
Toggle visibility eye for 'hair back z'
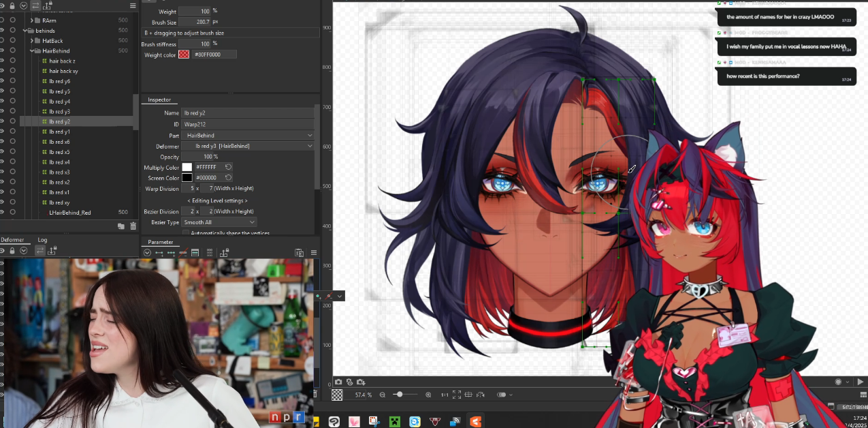point(2,61)
